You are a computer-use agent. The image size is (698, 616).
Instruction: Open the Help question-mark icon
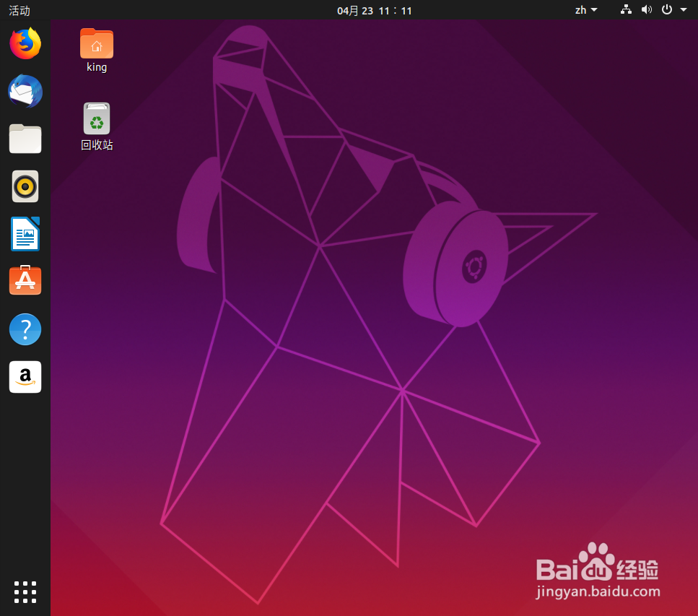coord(25,329)
